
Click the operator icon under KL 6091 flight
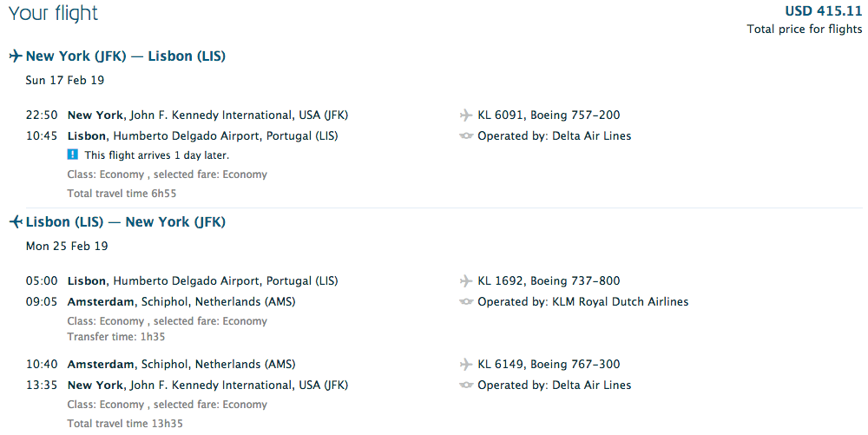click(x=466, y=136)
